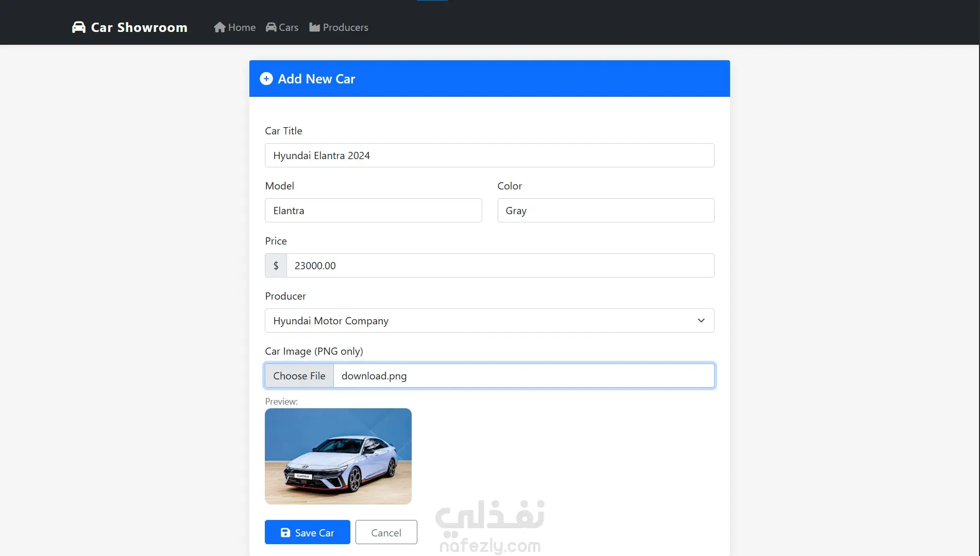
Task: Expand the Producer dropdown
Action: [x=489, y=321]
